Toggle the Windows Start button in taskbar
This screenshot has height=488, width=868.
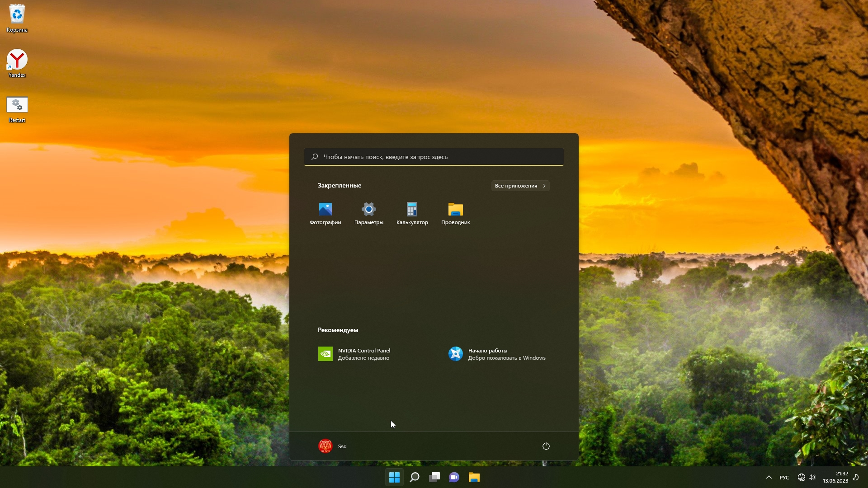click(394, 477)
